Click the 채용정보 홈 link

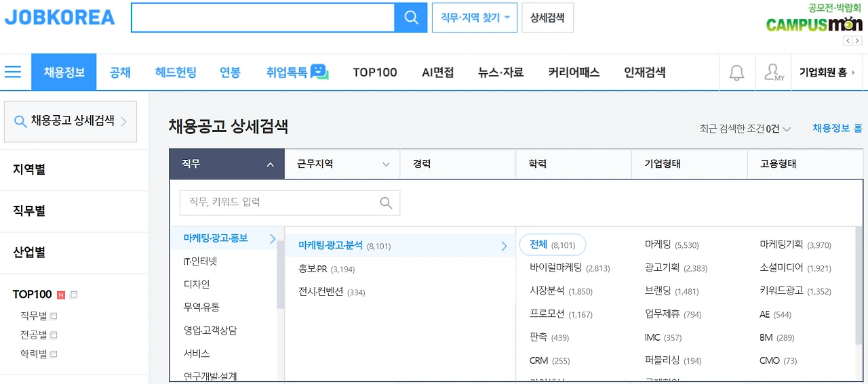pyautogui.click(x=837, y=128)
